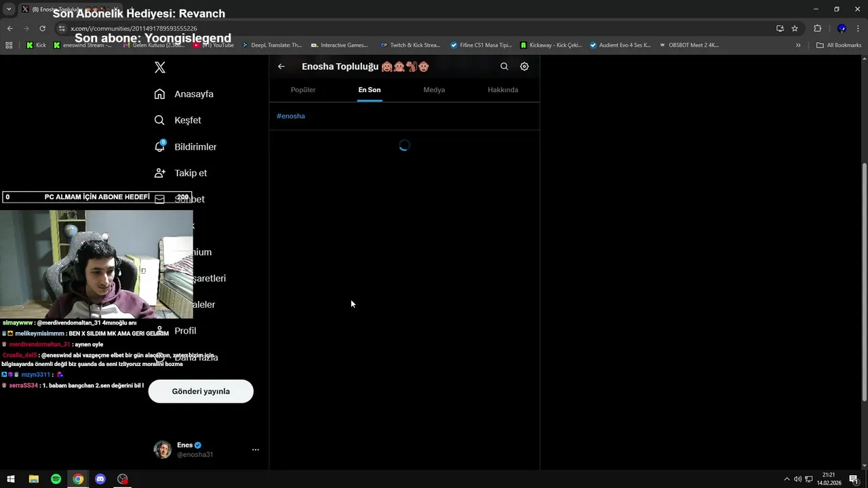Open Chrome apps grid in bookmarks bar

9,45
